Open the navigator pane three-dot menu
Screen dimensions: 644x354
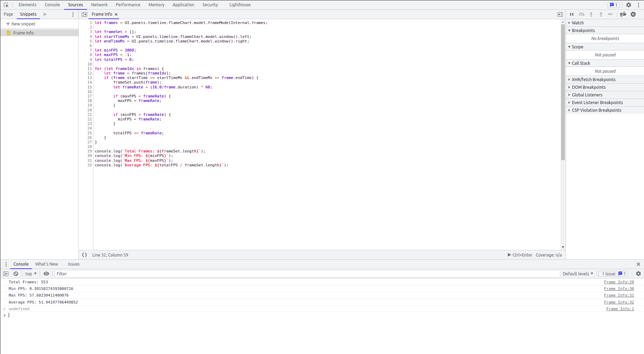(73, 14)
